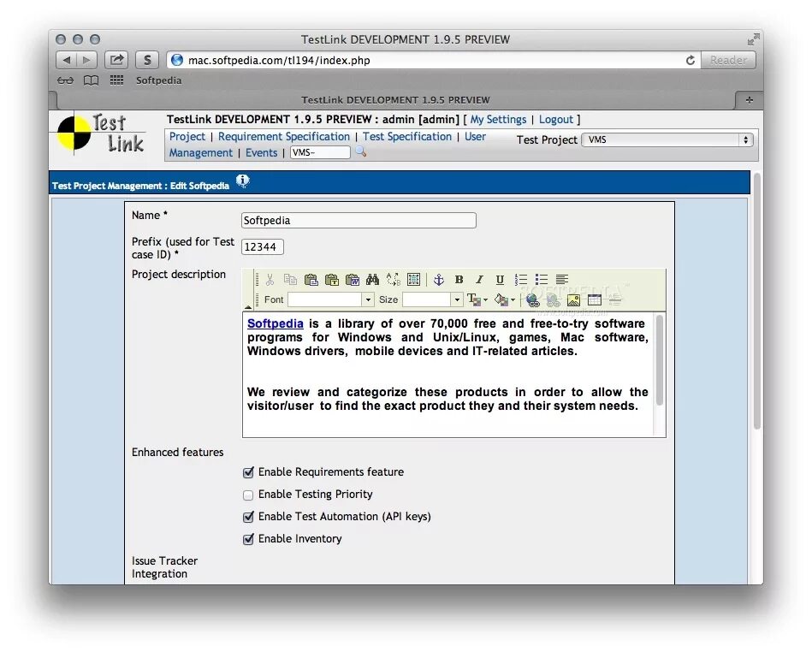This screenshot has width=812, height=652.
Task: Open a new tab with plus button
Action: 749,100
